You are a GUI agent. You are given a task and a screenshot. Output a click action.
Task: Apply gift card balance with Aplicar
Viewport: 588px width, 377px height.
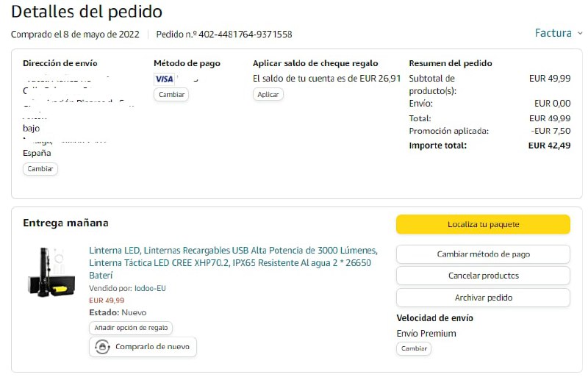268,95
